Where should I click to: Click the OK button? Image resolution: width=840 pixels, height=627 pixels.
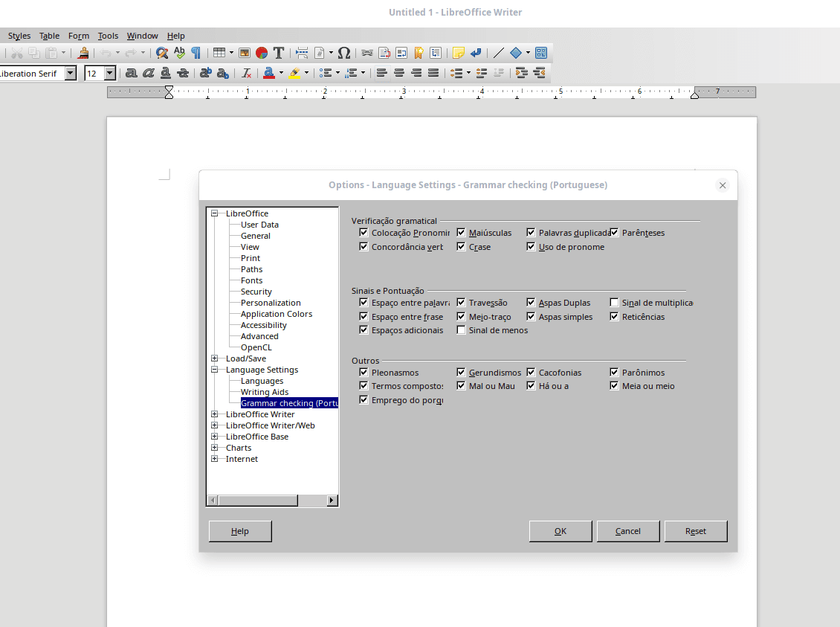560,531
